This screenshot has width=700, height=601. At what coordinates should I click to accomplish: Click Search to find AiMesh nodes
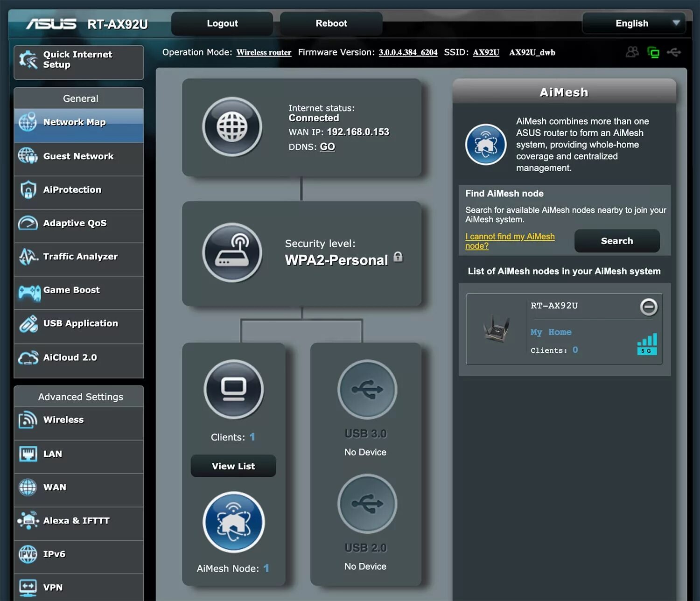click(x=617, y=241)
